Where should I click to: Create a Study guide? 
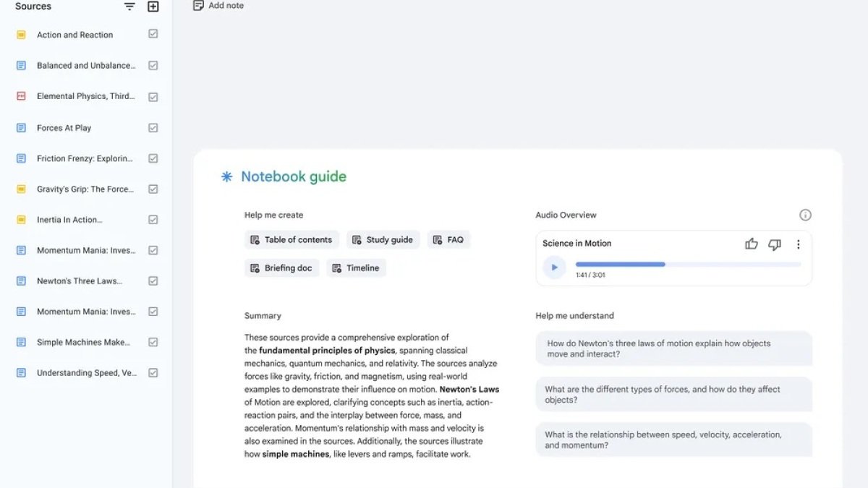(x=383, y=239)
